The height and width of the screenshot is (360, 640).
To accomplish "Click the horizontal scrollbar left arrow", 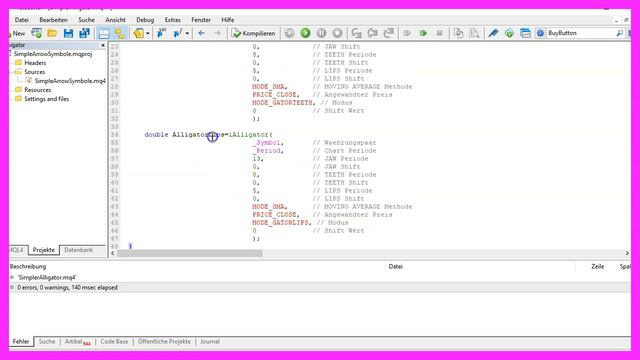I will click(x=113, y=253).
